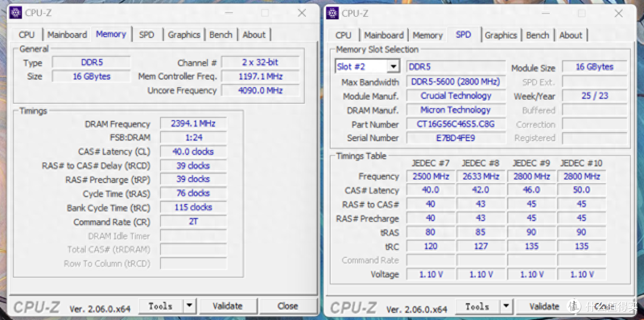Click the JEDEC #10 column header
Viewport: 644px width, 320px height.
pyautogui.click(x=581, y=164)
